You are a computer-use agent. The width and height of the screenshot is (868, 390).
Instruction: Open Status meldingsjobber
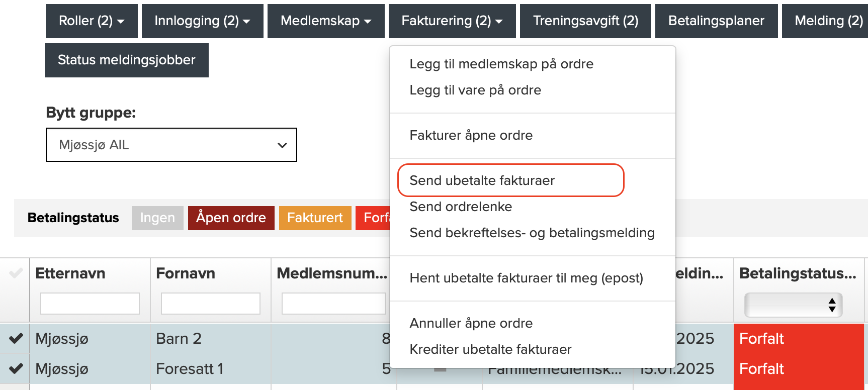click(127, 60)
